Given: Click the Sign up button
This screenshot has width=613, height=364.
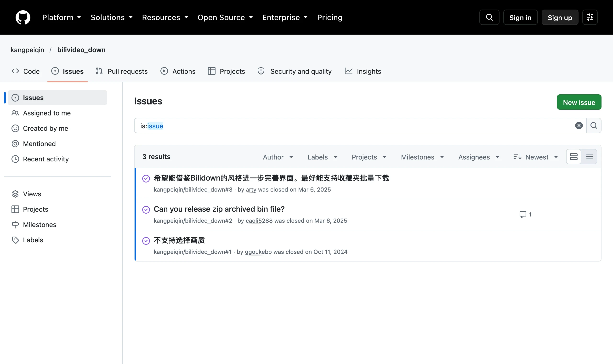Looking at the screenshot, I should click(x=560, y=17).
